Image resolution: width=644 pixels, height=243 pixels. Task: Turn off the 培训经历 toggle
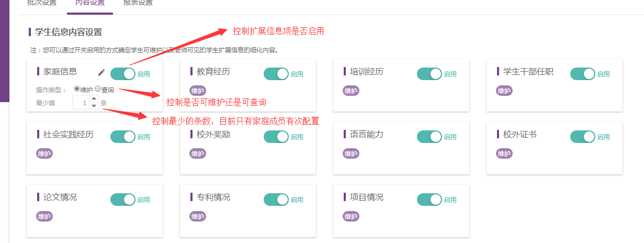(430, 74)
